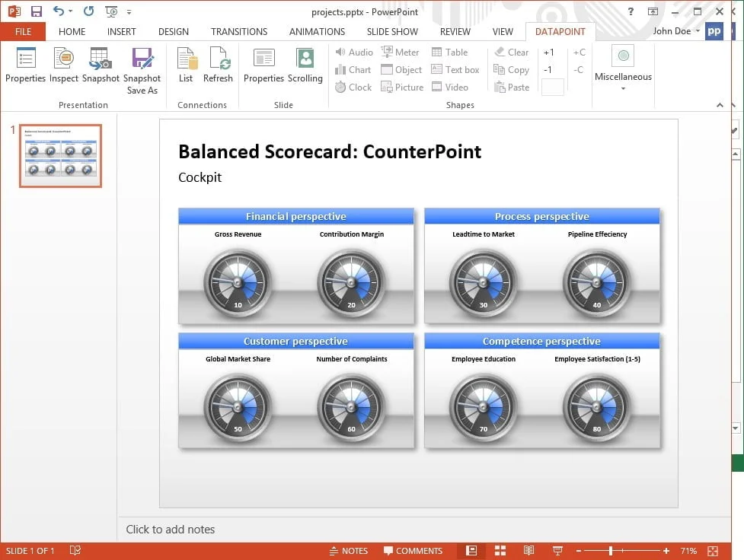Viewport: 744px width, 560px height.
Task: Click the +C button
Action: tap(579, 52)
